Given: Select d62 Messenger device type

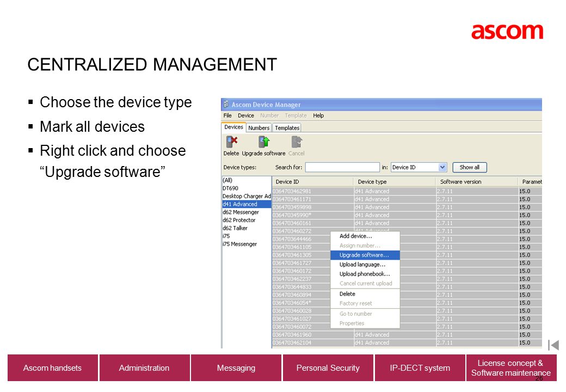Looking at the screenshot, I should [247, 212].
